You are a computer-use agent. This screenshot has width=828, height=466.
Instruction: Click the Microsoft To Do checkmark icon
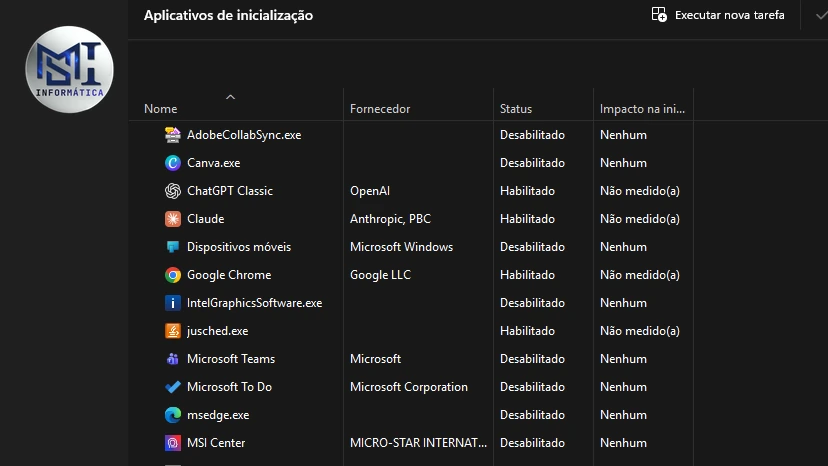tap(173, 387)
